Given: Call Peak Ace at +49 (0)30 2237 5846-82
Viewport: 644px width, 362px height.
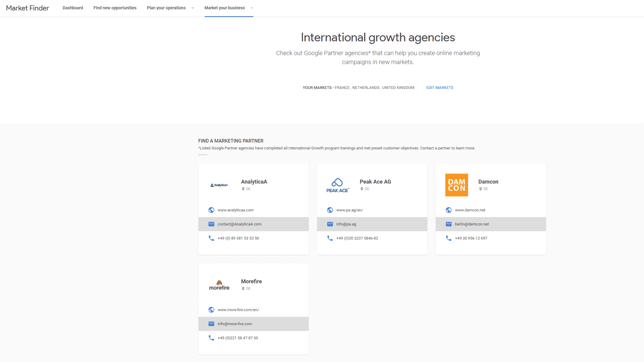Looking at the screenshot, I should click(x=357, y=238).
